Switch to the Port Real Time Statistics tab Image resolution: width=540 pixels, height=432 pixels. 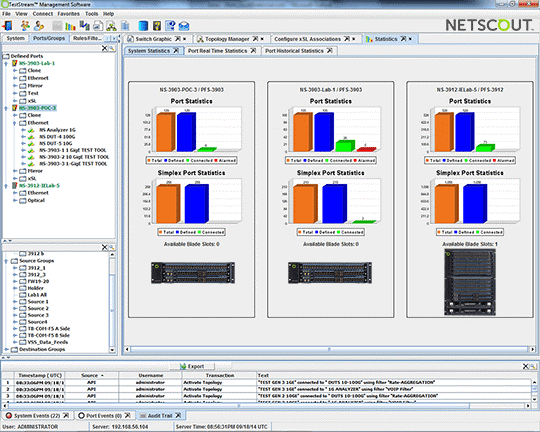(x=221, y=51)
